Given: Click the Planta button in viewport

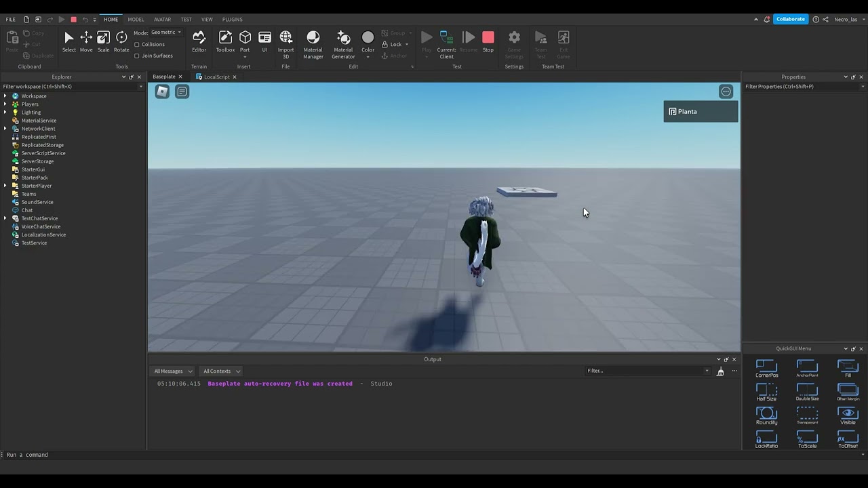Looking at the screenshot, I should pos(701,112).
